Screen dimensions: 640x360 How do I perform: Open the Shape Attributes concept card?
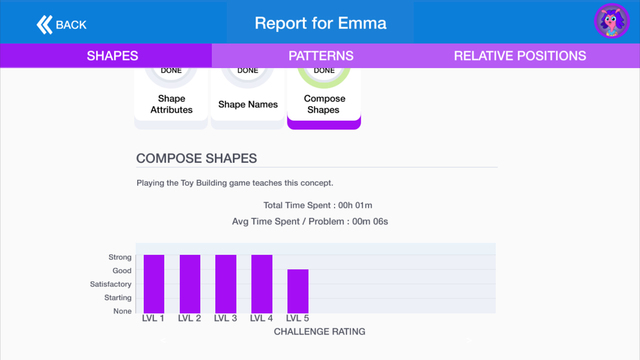click(x=171, y=98)
